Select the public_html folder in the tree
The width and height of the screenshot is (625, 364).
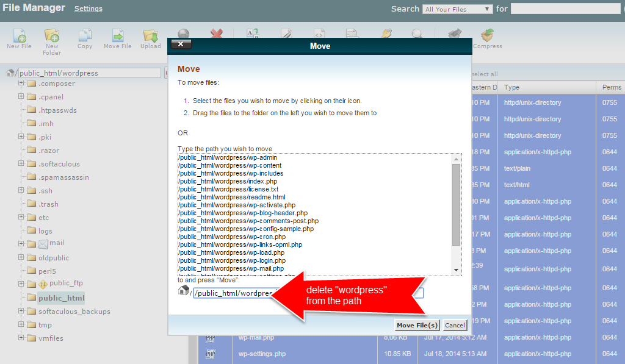pyautogui.click(x=61, y=298)
